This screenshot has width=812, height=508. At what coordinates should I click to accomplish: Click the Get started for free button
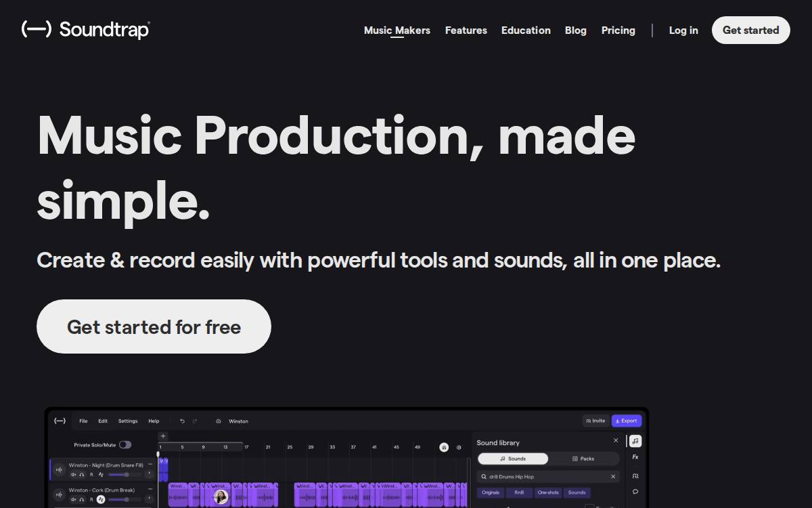(154, 326)
